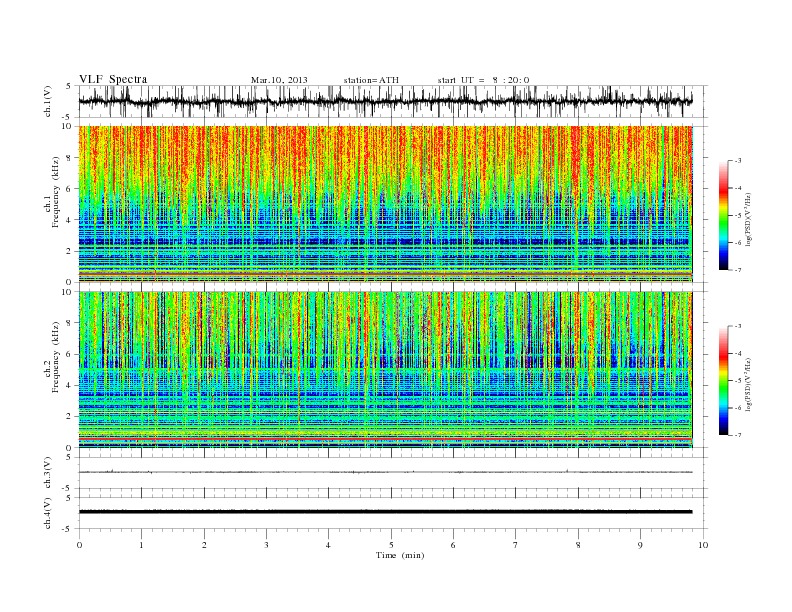Click the ch.1 spectrogram color bar
This screenshot has width=792, height=612.
723,215
